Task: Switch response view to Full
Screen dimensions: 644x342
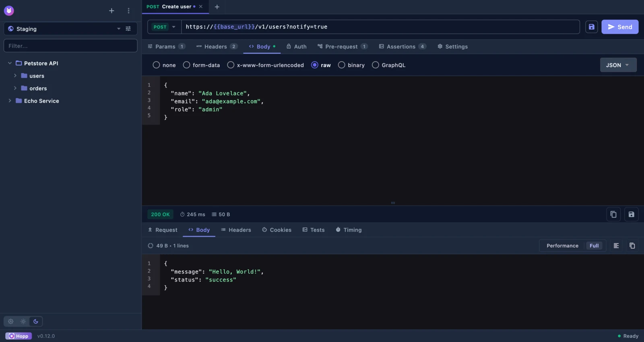Action: (594, 245)
